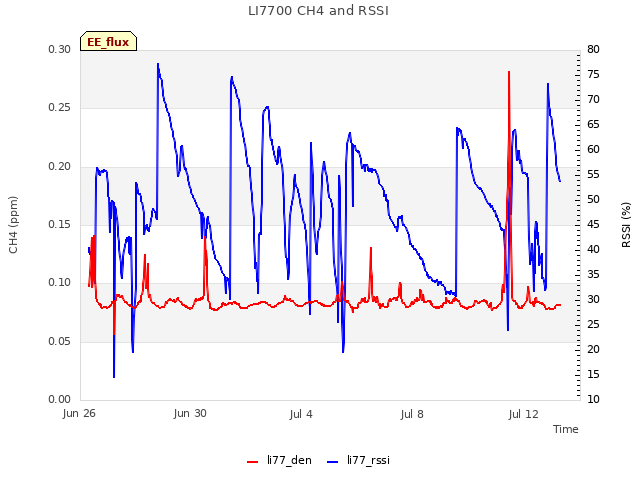
Task: Click the Jul 8 x-axis tick label
Action: (x=412, y=414)
